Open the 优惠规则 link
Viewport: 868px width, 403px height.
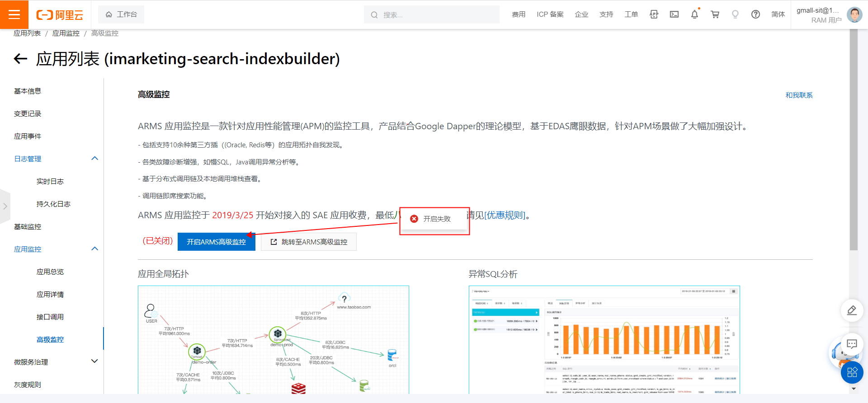(x=505, y=216)
